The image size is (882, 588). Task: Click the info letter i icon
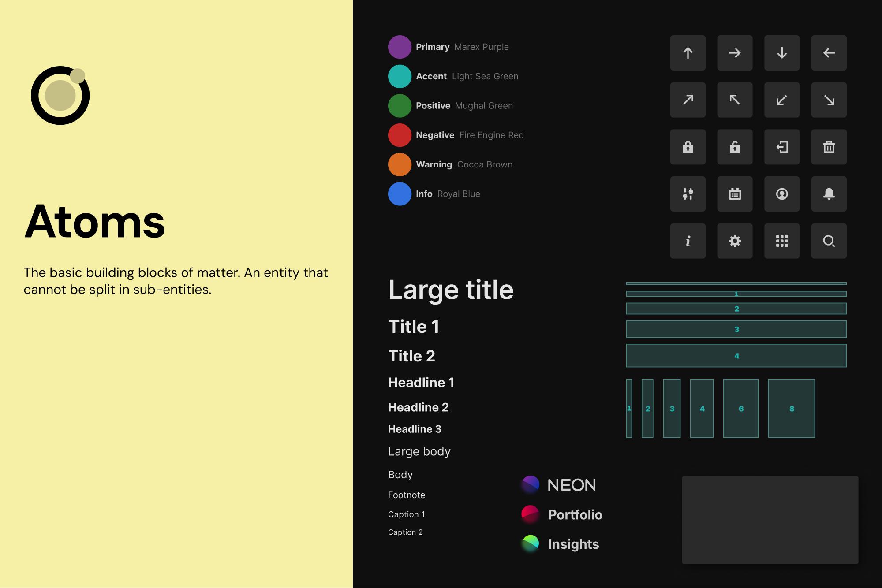pyautogui.click(x=688, y=241)
